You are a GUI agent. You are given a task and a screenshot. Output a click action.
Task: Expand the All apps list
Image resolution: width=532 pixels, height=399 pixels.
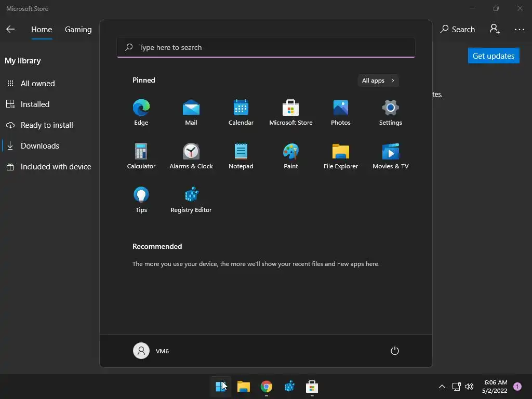click(378, 81)
